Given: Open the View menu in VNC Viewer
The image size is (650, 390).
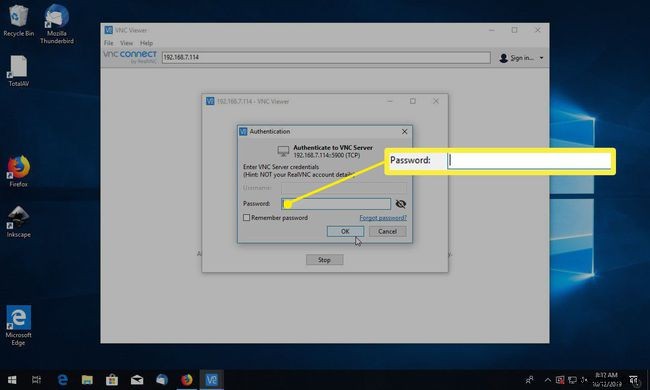Looking at the screenshot, I should pos(126,43).
